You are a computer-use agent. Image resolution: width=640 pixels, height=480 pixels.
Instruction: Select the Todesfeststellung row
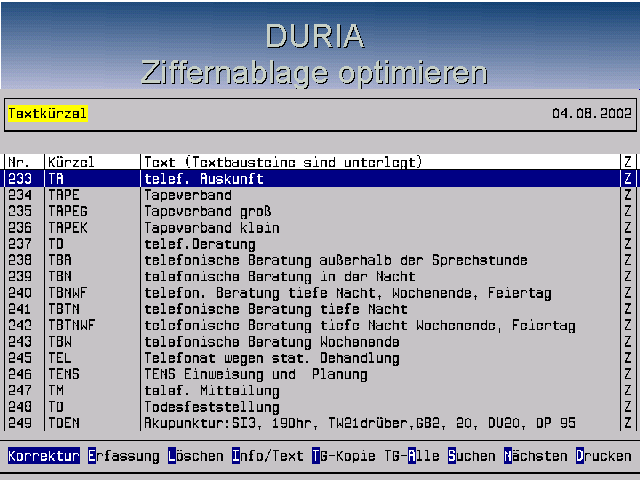tap(320, 407)
